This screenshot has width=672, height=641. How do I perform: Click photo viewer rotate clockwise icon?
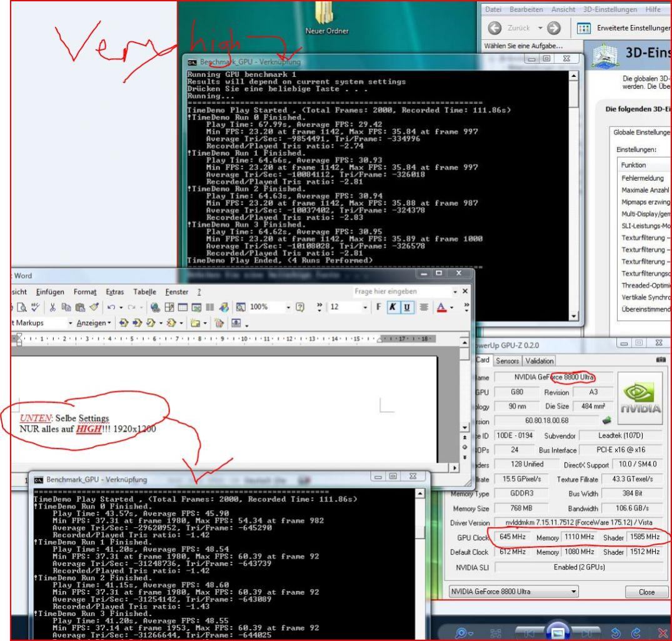point(636,633)
